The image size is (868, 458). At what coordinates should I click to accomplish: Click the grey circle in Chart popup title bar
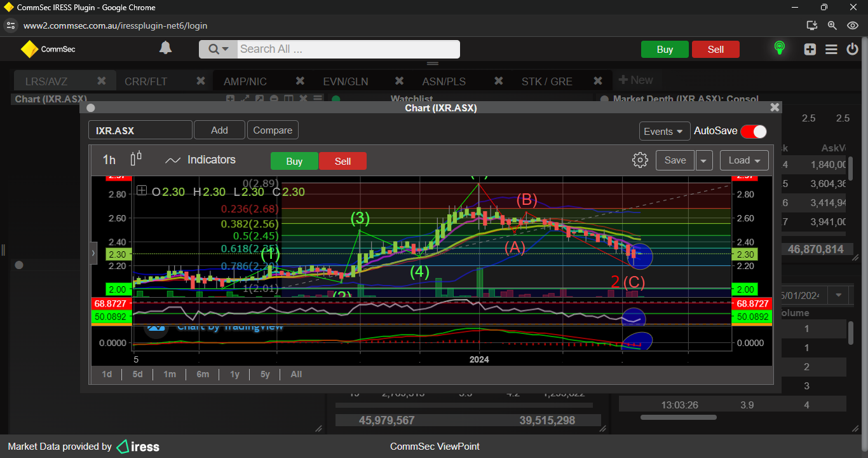[x=90, y=108]
